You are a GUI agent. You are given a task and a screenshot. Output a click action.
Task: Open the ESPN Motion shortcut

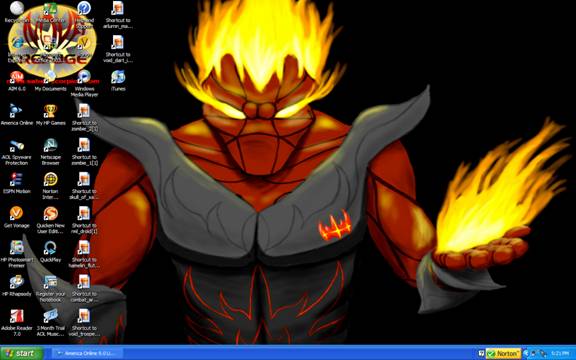point(17,179)
